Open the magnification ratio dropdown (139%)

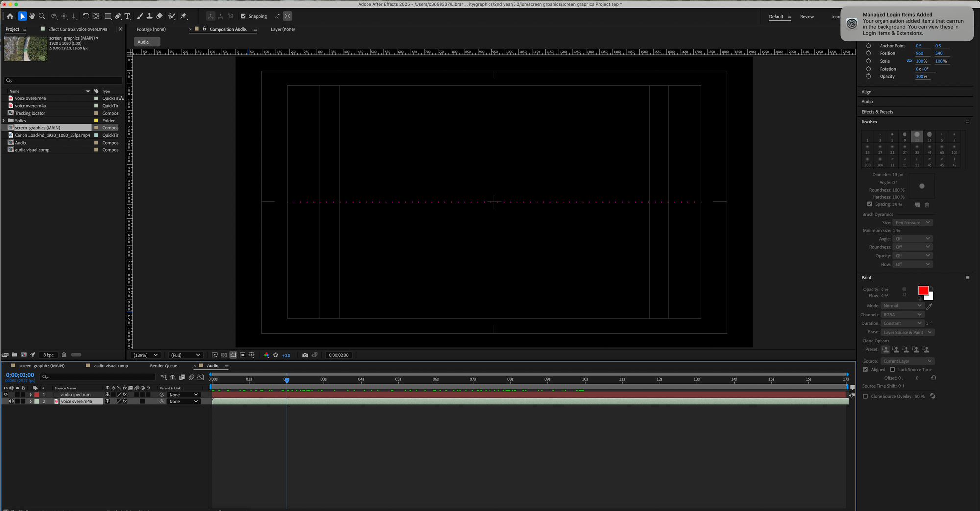tap(146, 355)
